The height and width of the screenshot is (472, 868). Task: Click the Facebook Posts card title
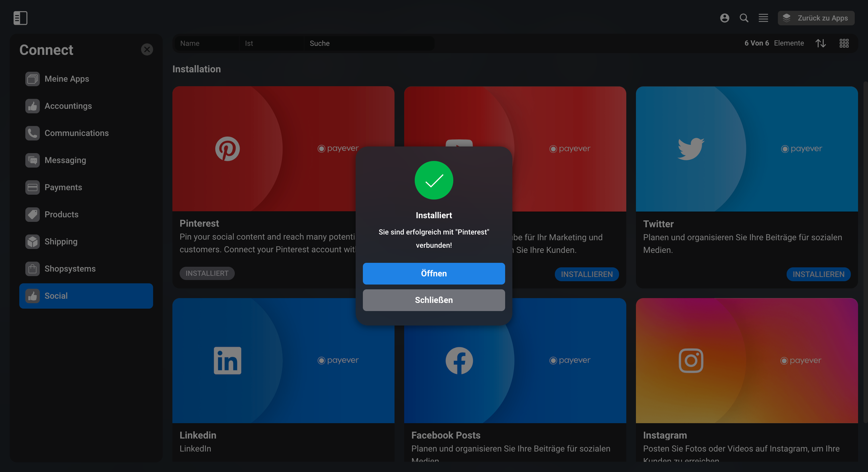click(445, 435)
